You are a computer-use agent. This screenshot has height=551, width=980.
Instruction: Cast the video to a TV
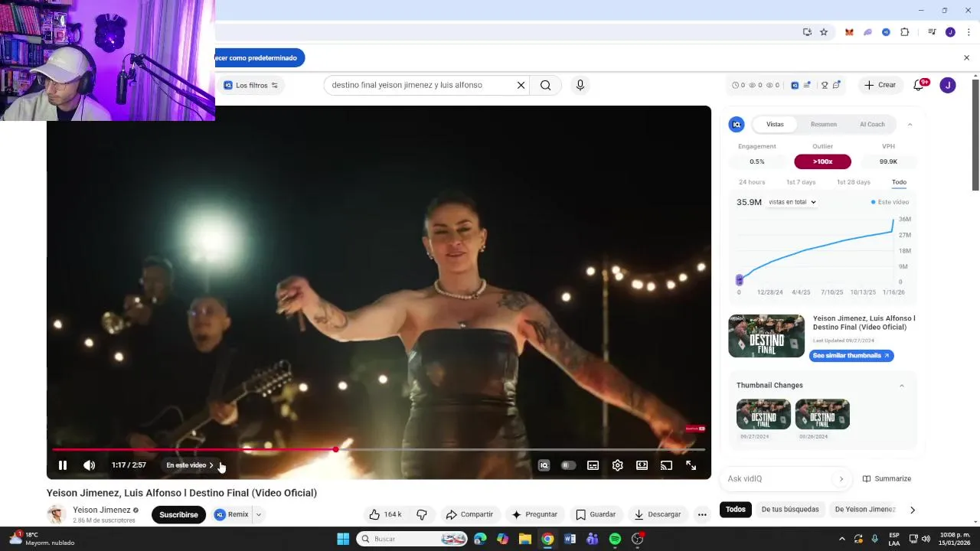point(666,465)
